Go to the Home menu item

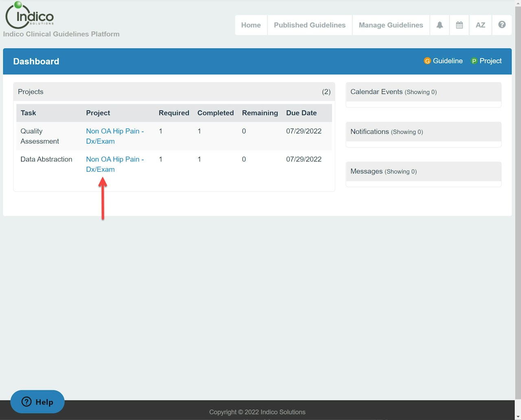click(251, 25)
